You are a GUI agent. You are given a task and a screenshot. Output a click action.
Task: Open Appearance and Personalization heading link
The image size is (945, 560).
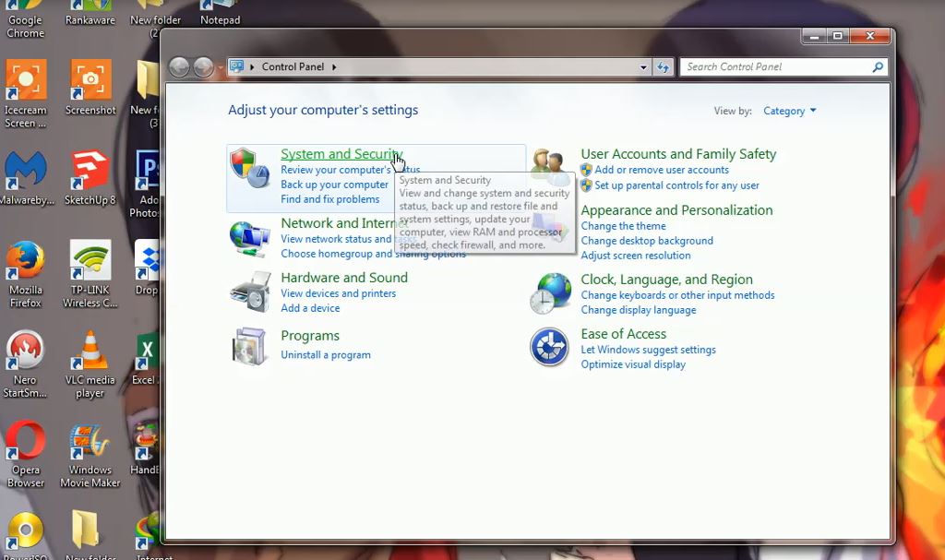coord(676,210)
